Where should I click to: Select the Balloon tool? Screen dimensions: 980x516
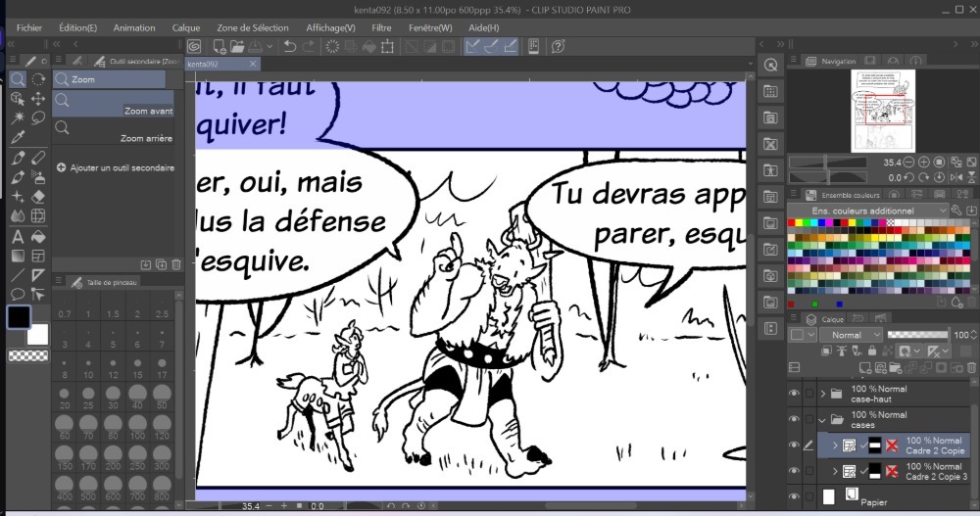pyautogui.click(x=18, y=294)
